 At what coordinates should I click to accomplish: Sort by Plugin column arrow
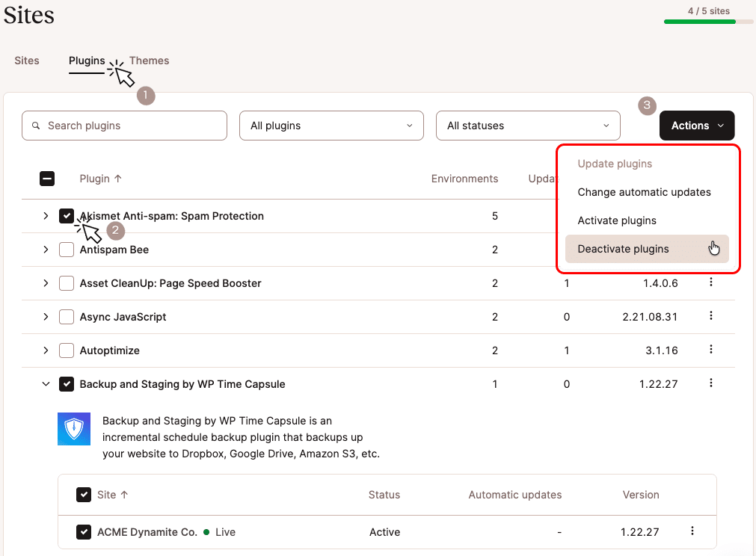[x=118, y=179]
